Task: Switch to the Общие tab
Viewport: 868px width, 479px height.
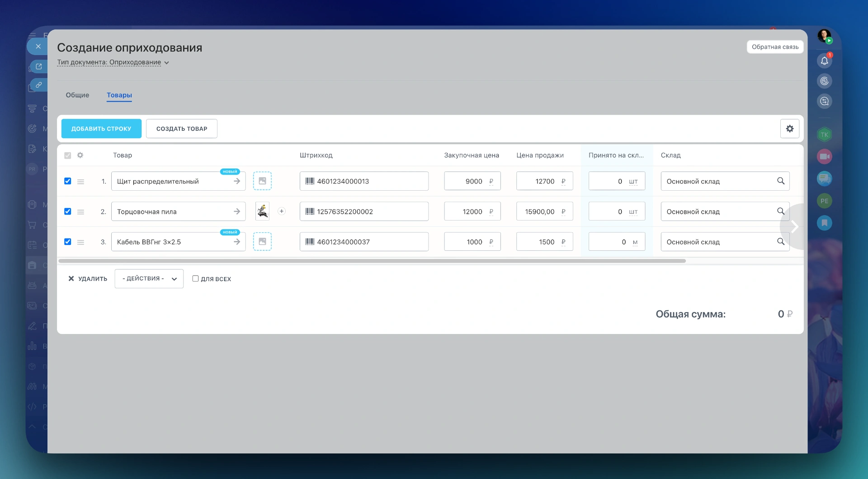Action: (77, 95)
